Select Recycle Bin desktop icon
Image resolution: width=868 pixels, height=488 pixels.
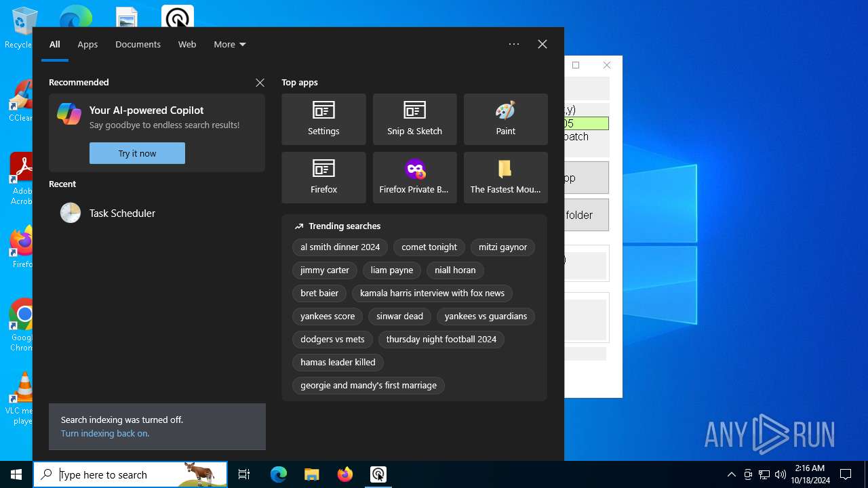pyautogui.click(x=19, y=28)
